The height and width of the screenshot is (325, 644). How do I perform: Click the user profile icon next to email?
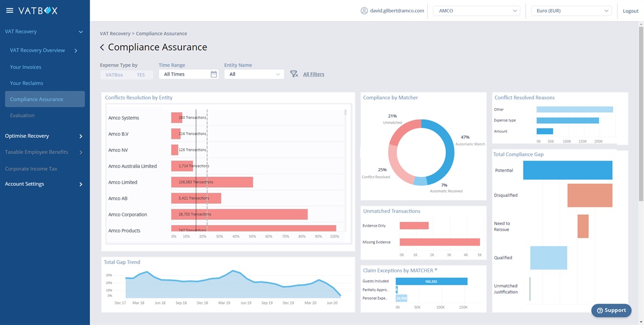point(364,11)
